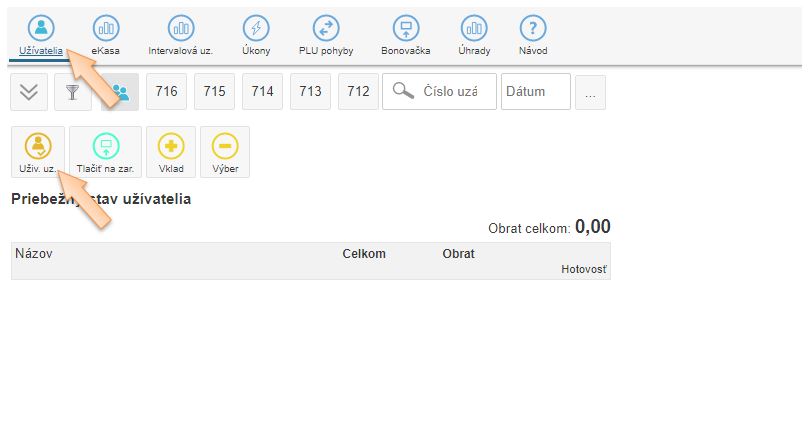The height and width of the screenshot is (443, 809).
Task: Open the ellipsis more options button
Action: click(x=591, y=92)
